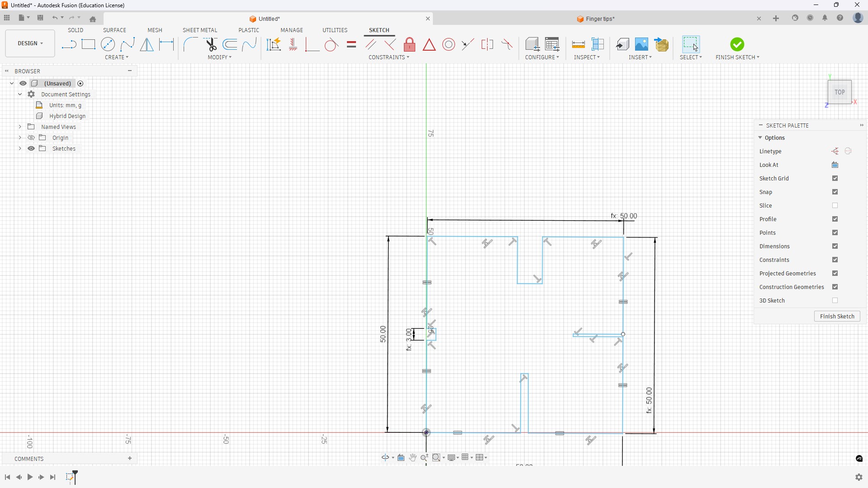
Task: Apply the Tangent constraint
Action: coord(331,44)
